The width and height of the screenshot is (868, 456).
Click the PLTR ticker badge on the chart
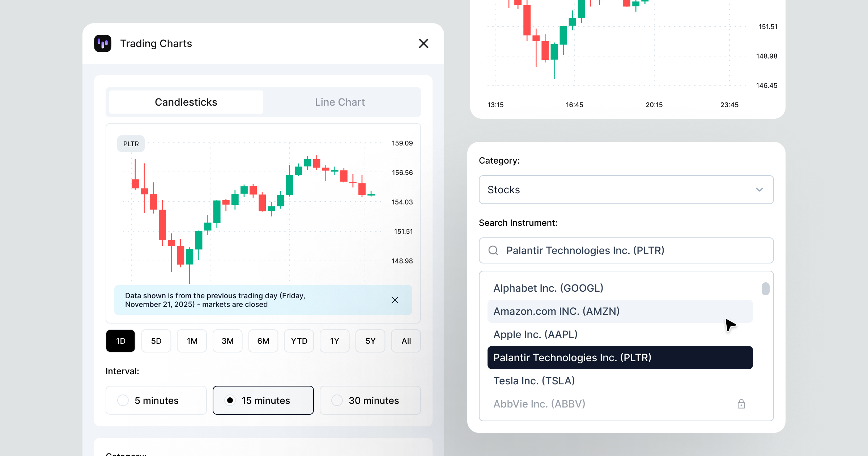(x=131, y=144)
